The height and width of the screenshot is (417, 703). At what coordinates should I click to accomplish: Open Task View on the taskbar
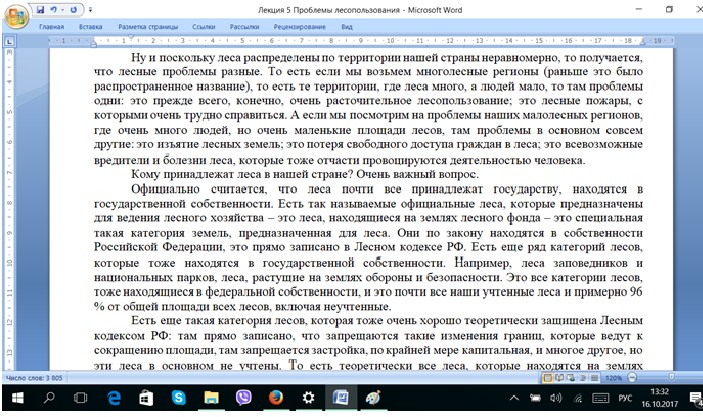81,398
